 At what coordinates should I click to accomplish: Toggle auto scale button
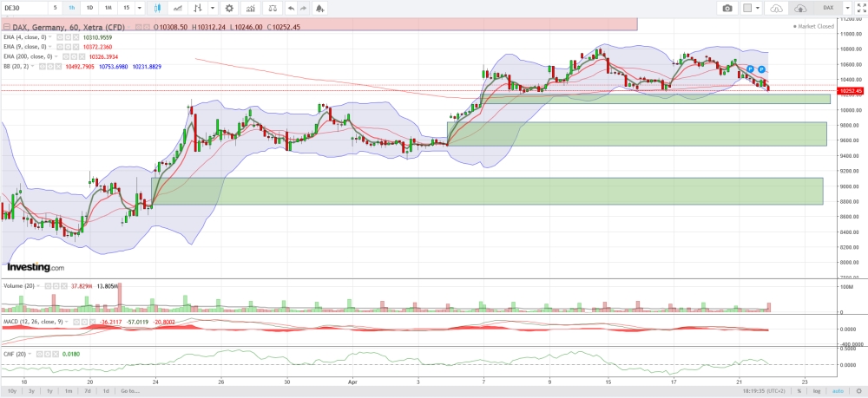point(838,391)
